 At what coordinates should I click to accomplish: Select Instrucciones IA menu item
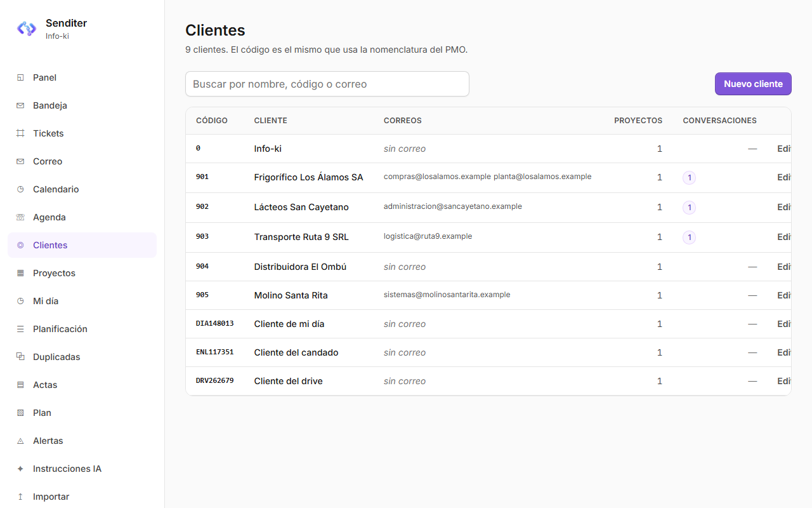[82, 469]
